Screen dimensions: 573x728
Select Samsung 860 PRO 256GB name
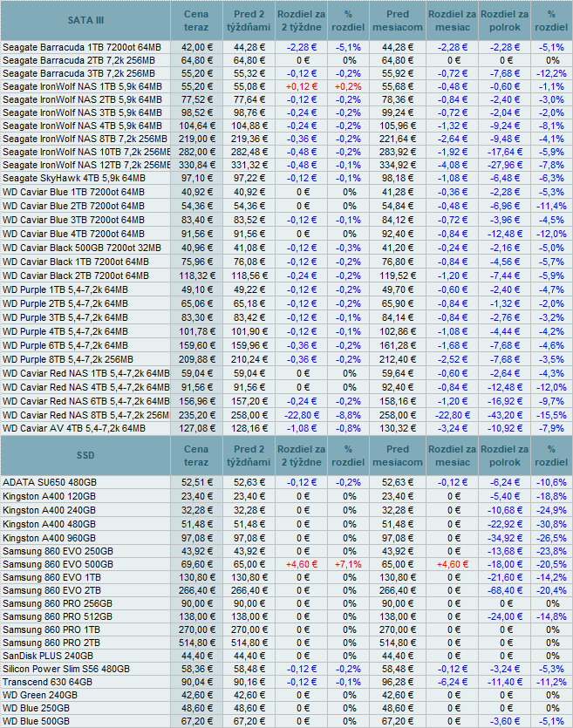point(58,603)
